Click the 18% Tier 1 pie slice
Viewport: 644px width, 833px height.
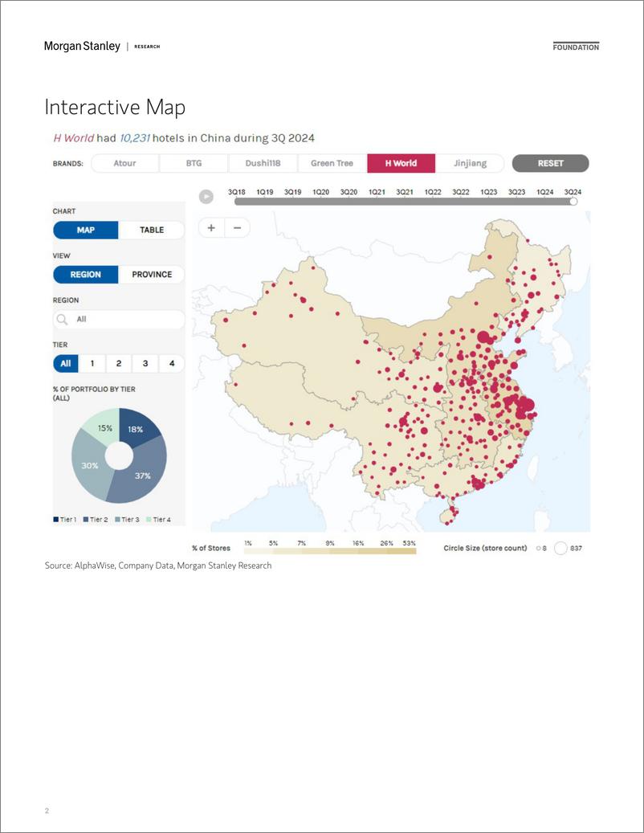pos(137,429)
